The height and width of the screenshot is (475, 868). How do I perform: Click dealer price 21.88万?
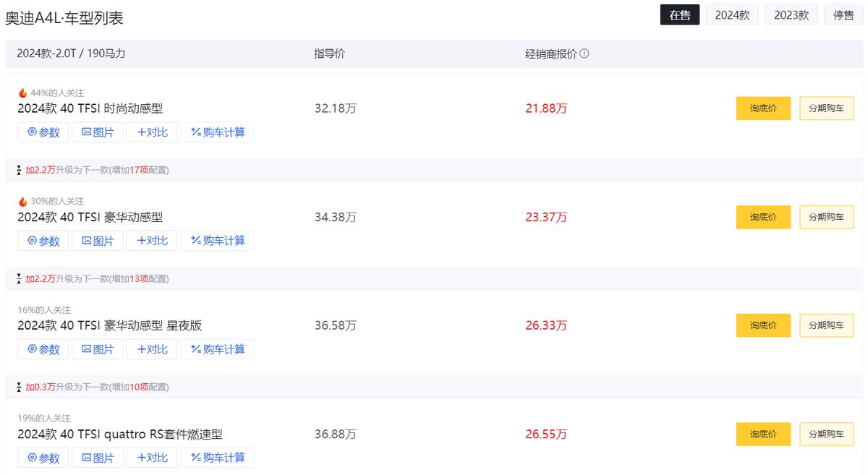click(546, 108)
